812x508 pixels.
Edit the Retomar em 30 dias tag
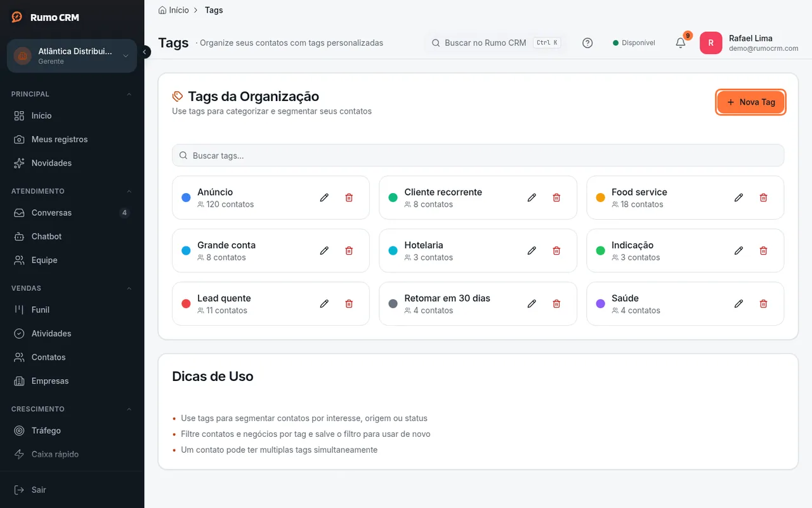coord(532,304)
